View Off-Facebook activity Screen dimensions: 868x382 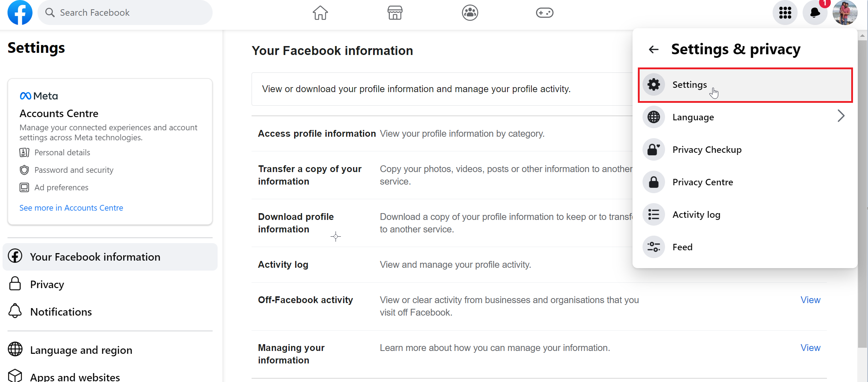coord(810,300)
